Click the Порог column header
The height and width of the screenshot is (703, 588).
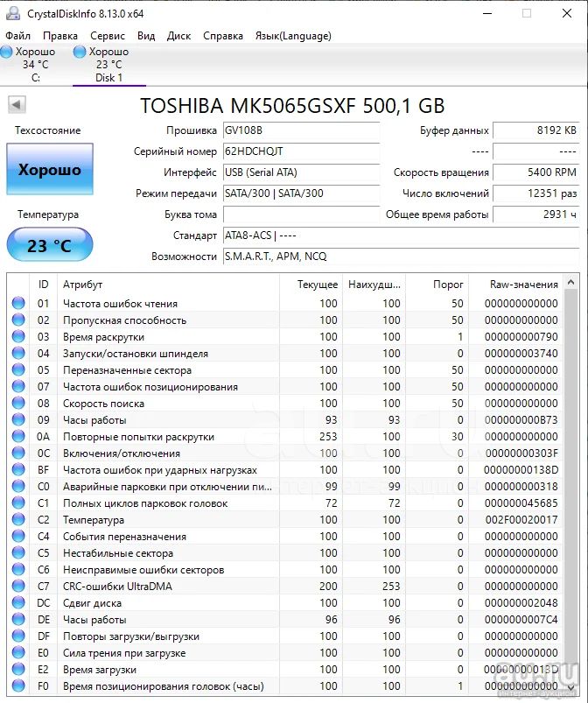click(x=437, y=285)
